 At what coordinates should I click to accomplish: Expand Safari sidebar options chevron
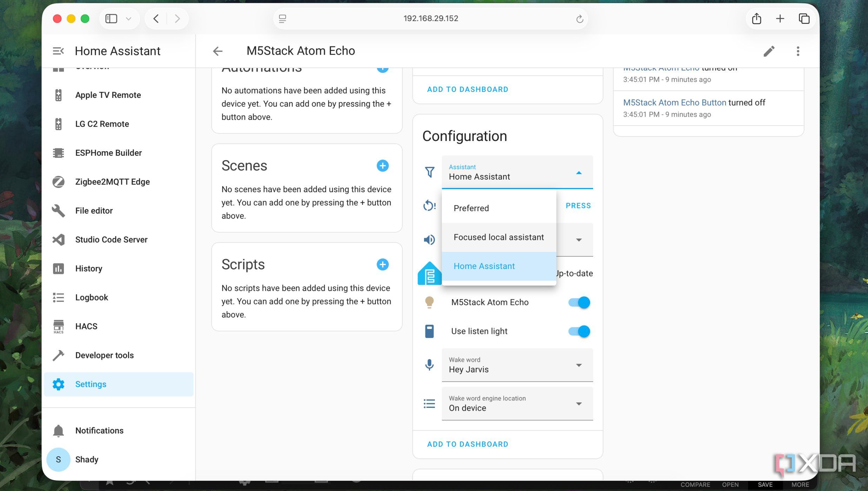click(128, 19)
